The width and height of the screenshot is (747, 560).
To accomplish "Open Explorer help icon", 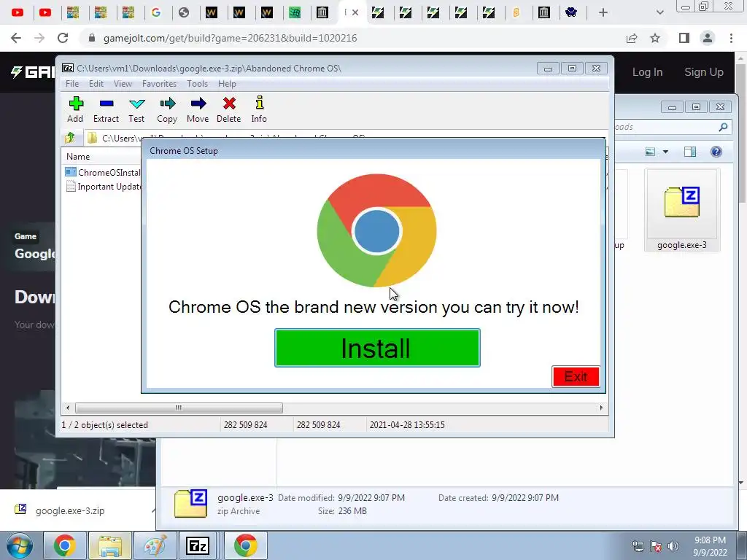I will (716, 152).
